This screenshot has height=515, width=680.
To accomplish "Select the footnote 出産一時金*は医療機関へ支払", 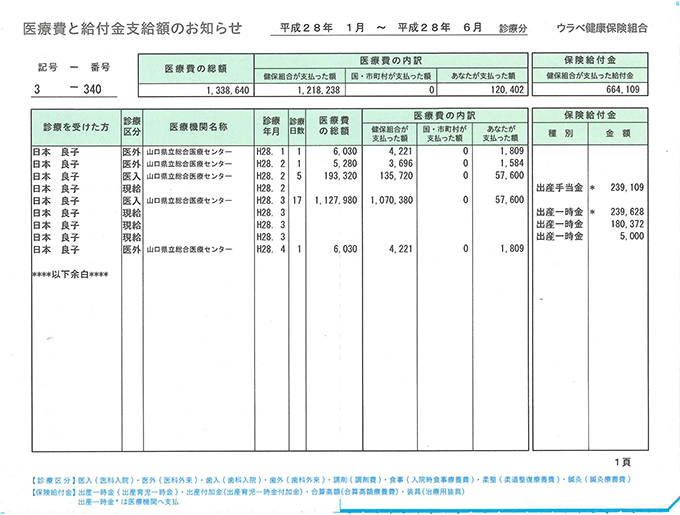I will click(x=128, y=502).
